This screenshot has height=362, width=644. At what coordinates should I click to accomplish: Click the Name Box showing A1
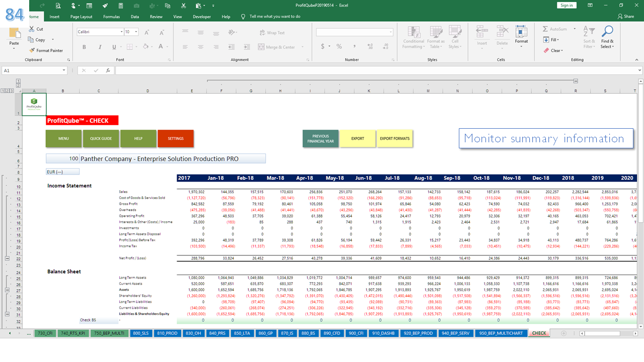(x=35, y=70)
